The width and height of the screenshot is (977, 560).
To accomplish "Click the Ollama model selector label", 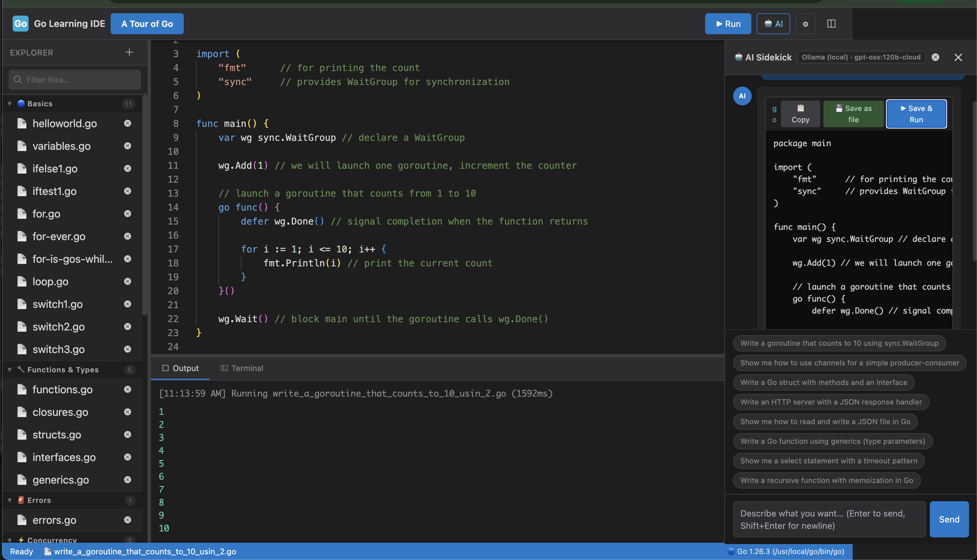I will [861, 57].
